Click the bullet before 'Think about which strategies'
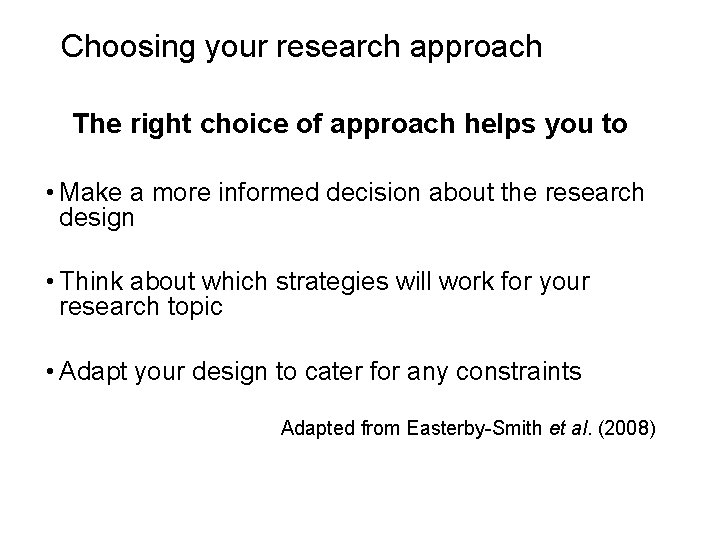Screen dimensions: 720x540 point(50,281)
